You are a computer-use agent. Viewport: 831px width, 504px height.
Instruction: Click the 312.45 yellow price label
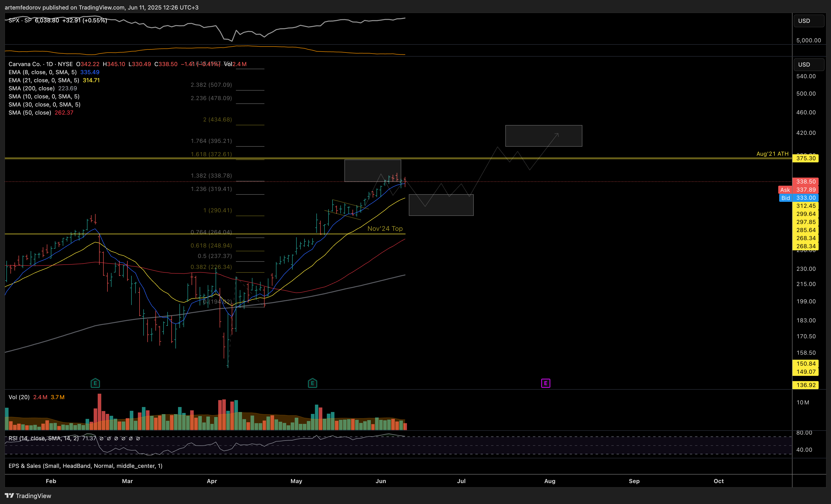(805, 206)
